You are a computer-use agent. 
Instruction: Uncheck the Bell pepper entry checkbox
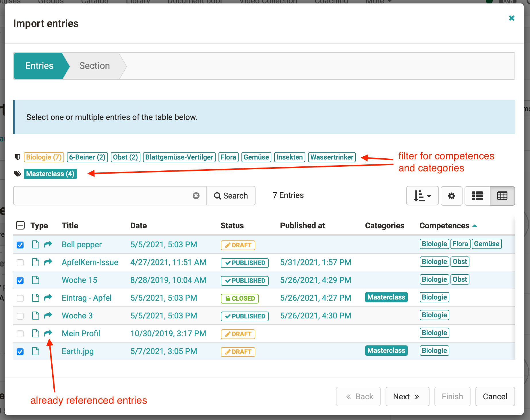(20, 245)
